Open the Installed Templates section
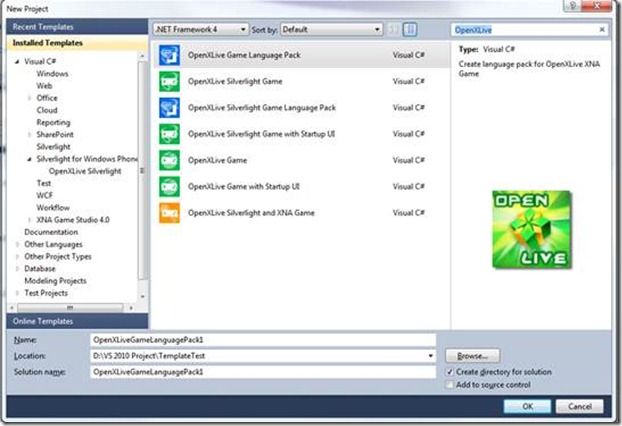Viewport: 622px width, 426px height. (77, 43)
